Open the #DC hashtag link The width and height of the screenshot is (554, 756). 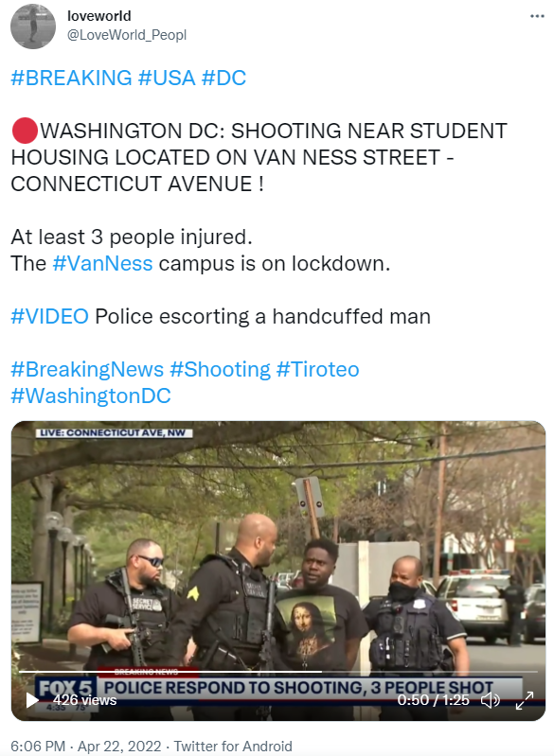pyautogui.click(x=223, y=79)
